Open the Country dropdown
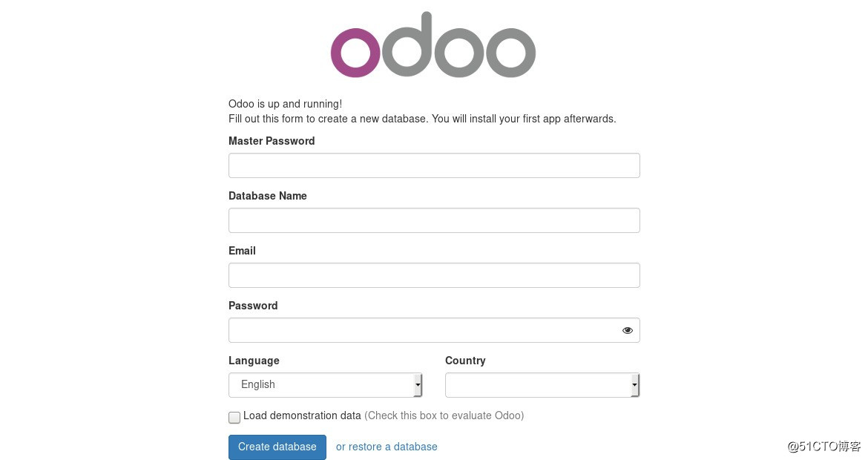Screen dimensions: 868x460 pos(542,384)
